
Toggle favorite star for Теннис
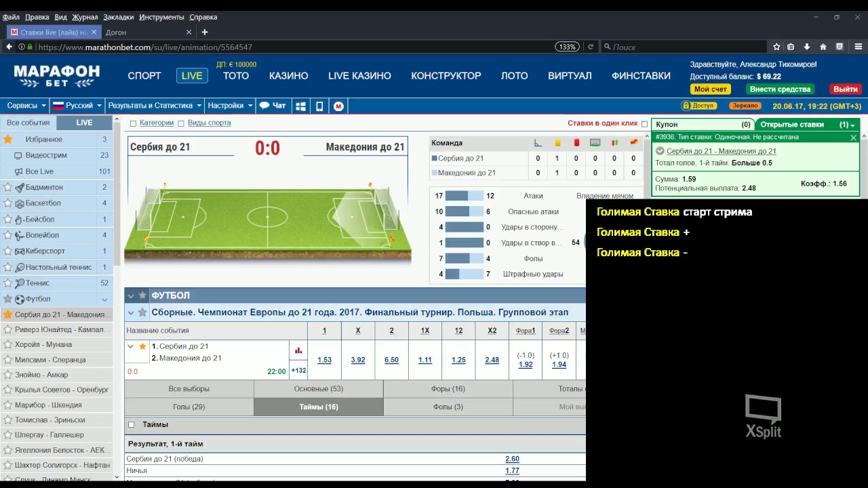coord(8,283)
